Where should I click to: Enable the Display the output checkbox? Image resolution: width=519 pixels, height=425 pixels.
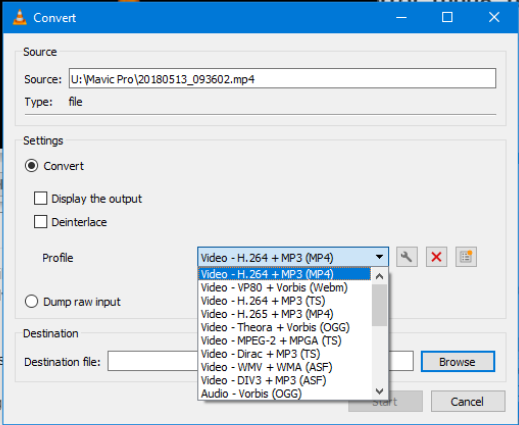pyautogui.click(x=40, y=198)
